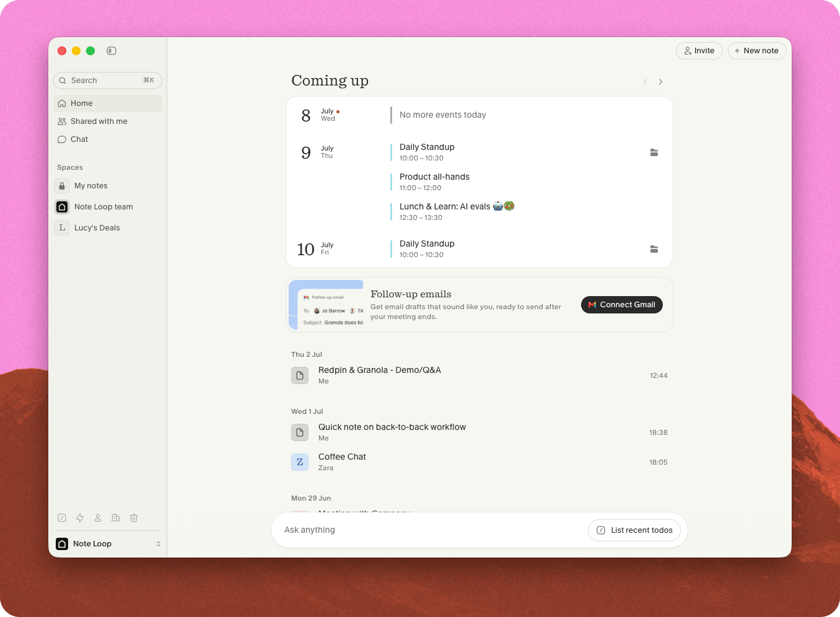Open the slash templates icon in sidebar footer
Screen dimensions: 840x617
[x=62, y=518]
